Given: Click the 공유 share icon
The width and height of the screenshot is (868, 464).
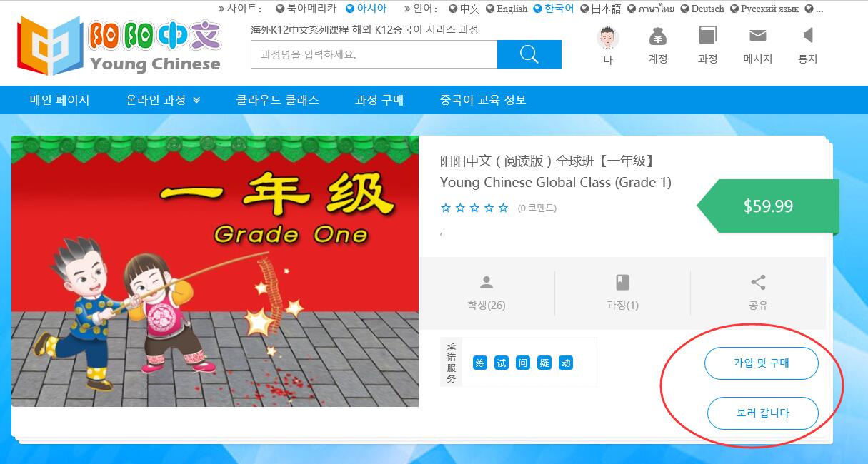Looking at the screenshot, I should pyautogui.click(x=758, y=282).
